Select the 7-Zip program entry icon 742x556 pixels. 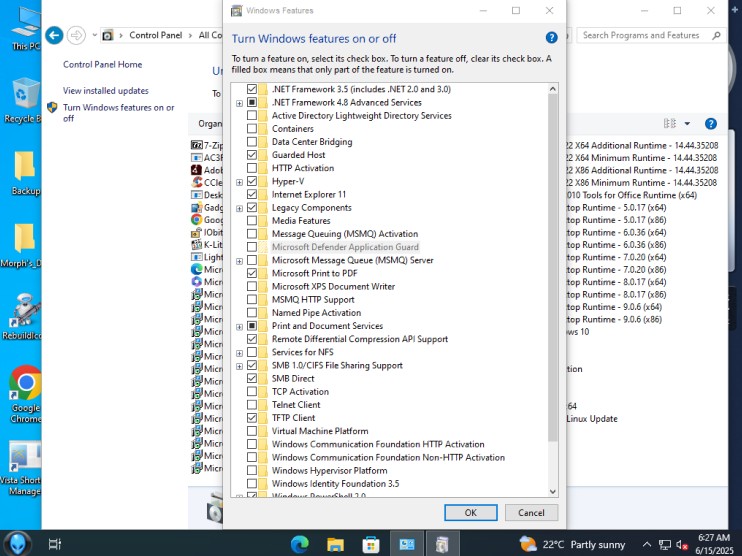tap(196, 145)
